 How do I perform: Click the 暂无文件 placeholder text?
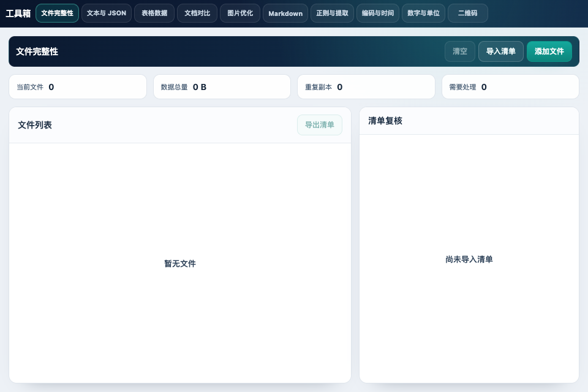(180, 264)
